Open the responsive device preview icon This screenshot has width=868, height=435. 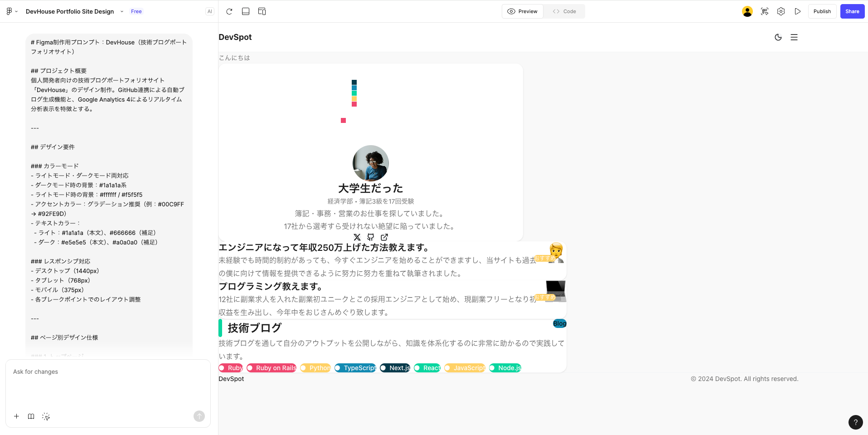262,11
